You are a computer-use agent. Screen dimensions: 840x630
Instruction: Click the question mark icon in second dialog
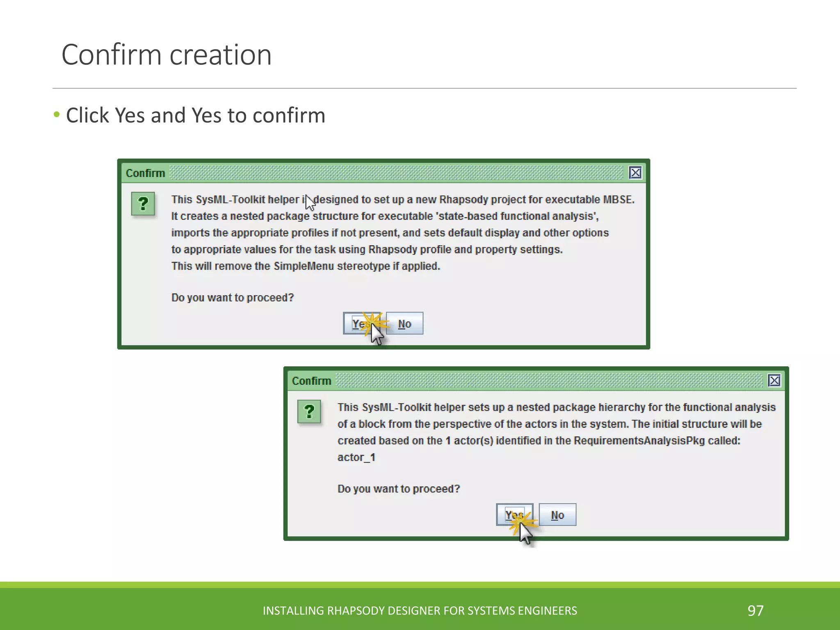(x=309, y=411)
